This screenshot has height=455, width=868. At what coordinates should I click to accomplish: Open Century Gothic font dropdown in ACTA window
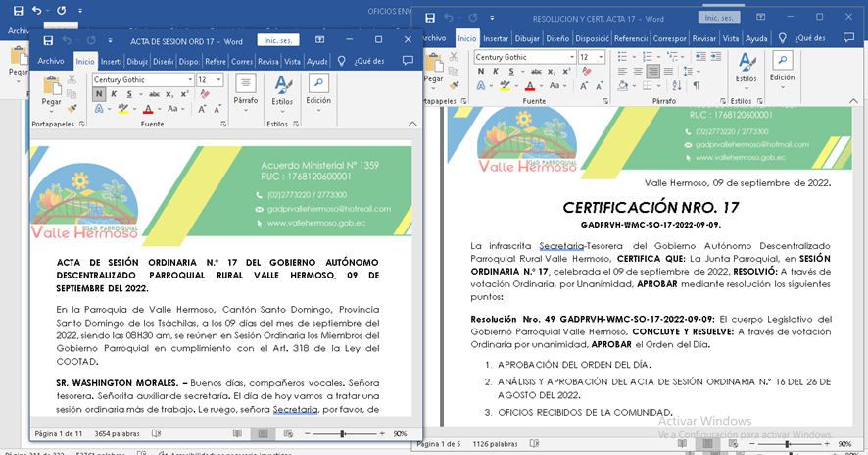pyautogui.click(x=187, y=79)
